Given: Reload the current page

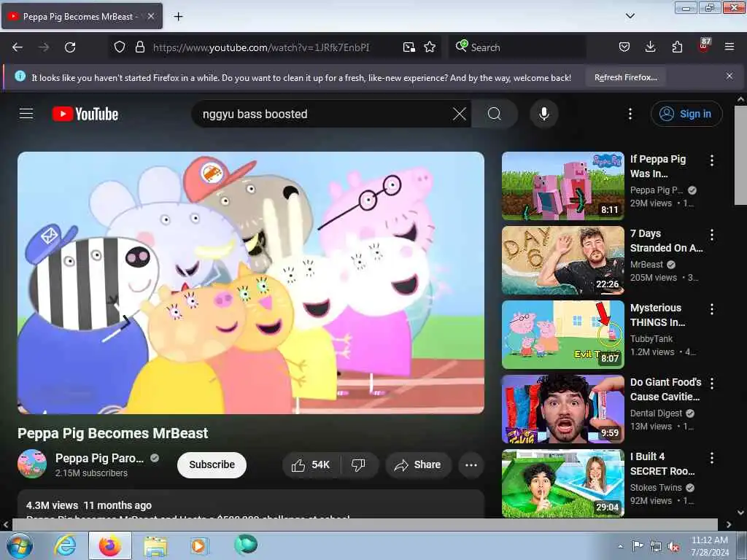Looking at the screenshot, I should tap(70, 47).
